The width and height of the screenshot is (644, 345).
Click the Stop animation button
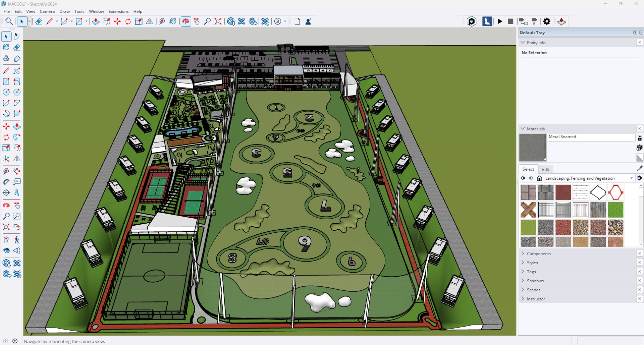[511, 21]
